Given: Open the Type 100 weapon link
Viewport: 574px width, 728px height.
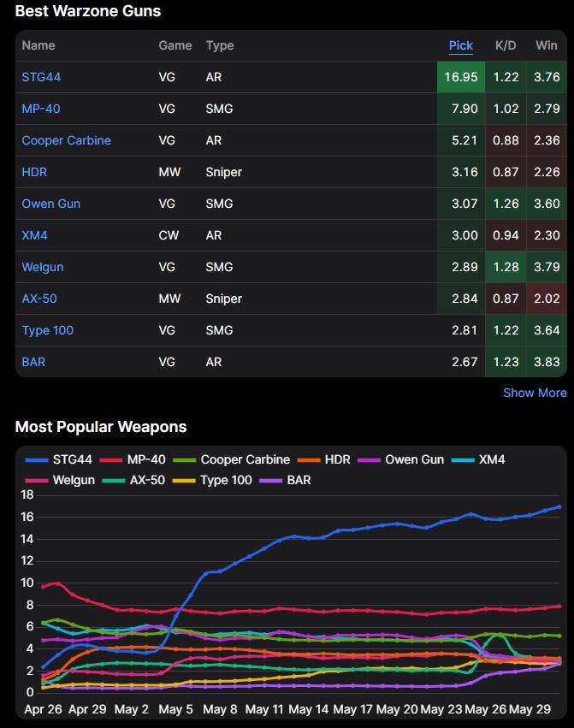Looking at the screenshot, I should point(47,330).
